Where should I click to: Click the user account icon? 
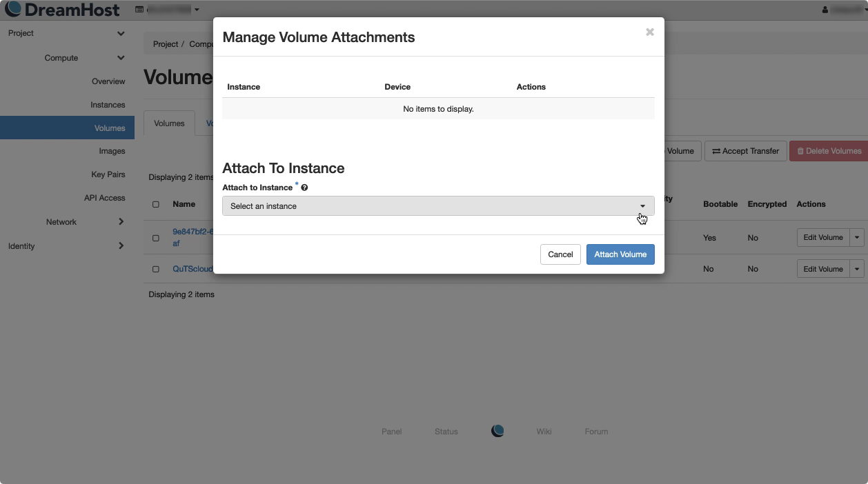825,10
